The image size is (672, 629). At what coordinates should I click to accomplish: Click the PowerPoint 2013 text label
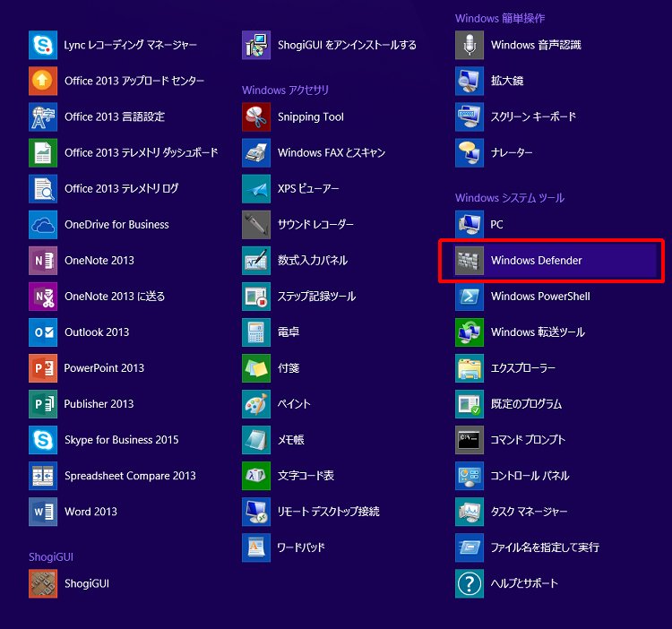pyautogui.click(x=104, y=368)
